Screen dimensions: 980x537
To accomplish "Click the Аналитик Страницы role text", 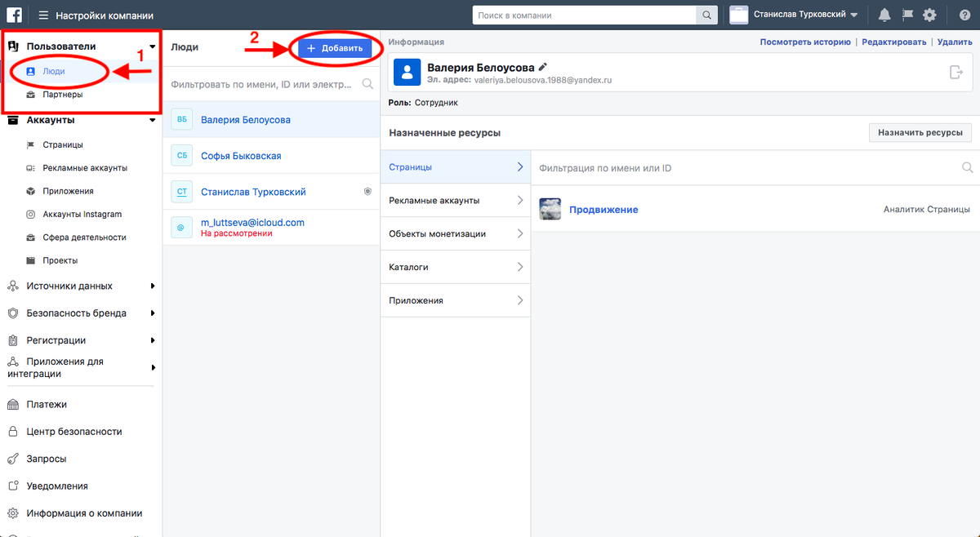I will (x=929, y=210).
